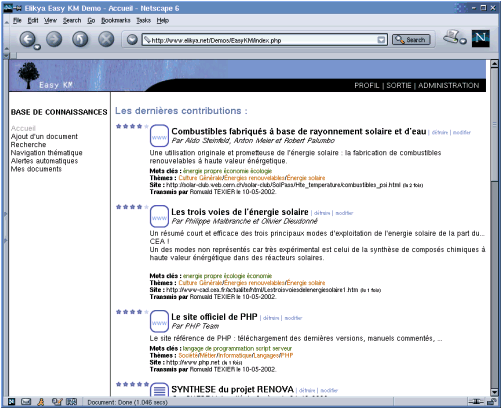The width and height of the screenshot is (502, 409).
Task: Click the Netscape N logo
Action: [480, 38]
